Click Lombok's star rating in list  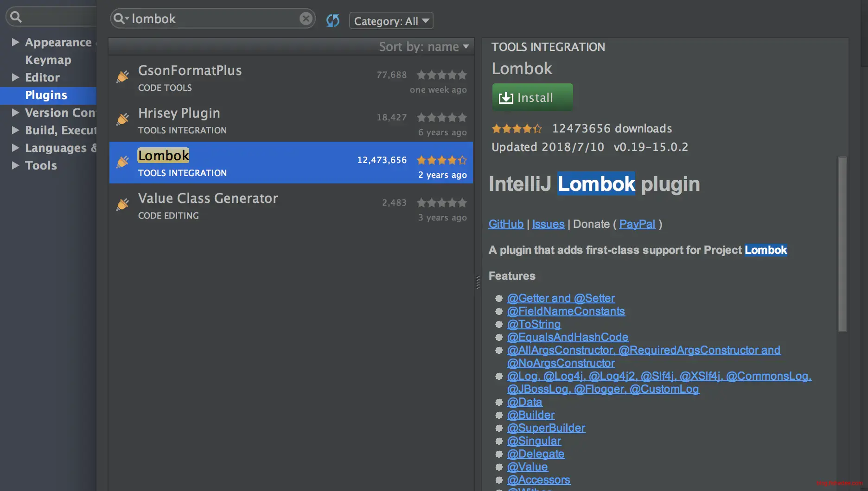pos(441,160)
